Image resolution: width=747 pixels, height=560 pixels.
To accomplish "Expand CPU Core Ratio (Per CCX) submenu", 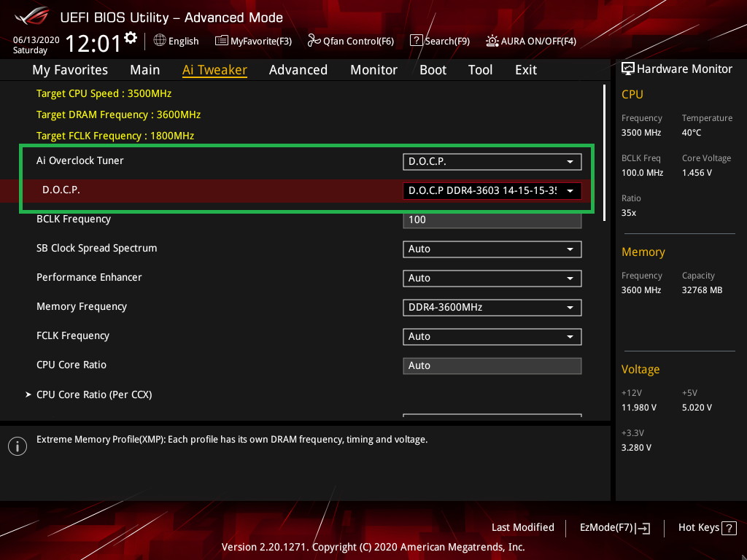I will pos(94,394).
